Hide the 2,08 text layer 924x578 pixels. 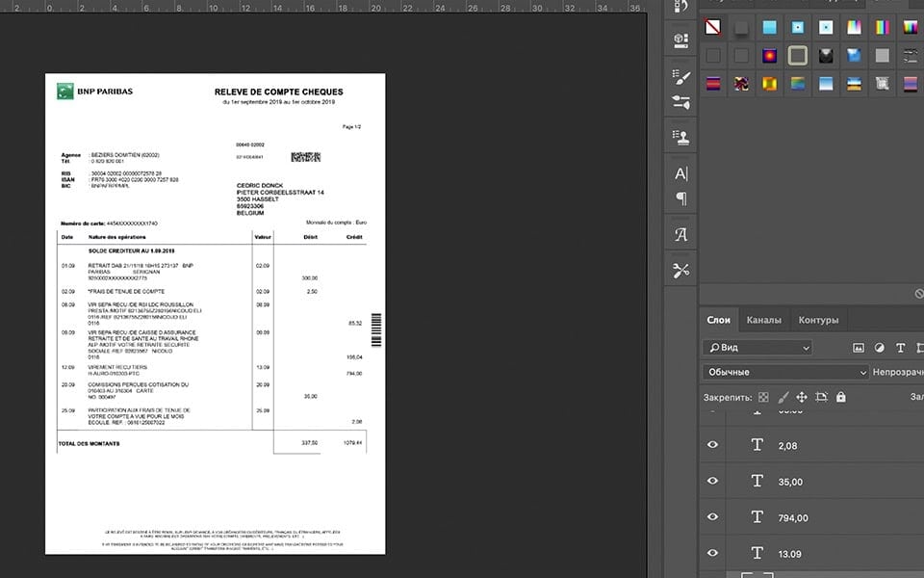[x=712, y=445]
